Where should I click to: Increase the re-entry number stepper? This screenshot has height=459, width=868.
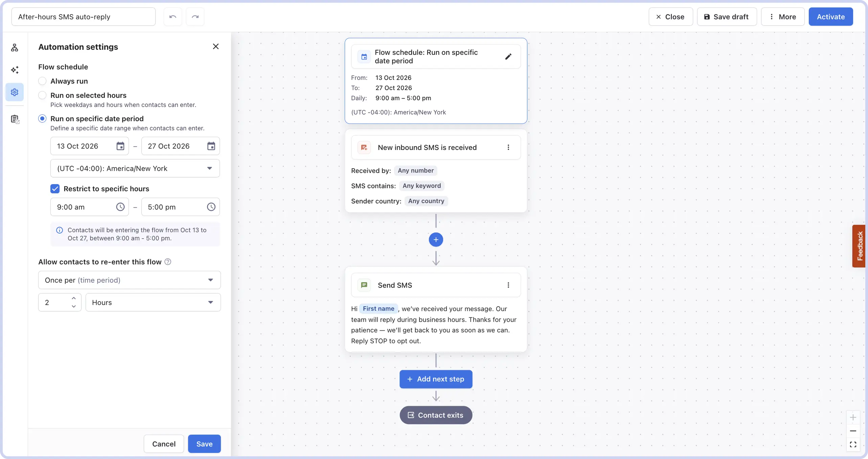click(x=74, y=298)
